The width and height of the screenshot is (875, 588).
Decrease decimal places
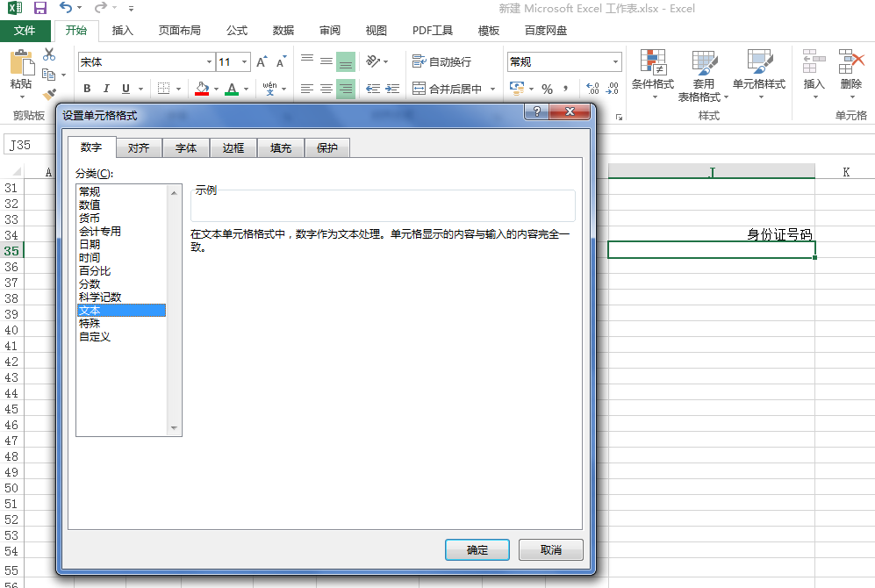pos(613,89)
